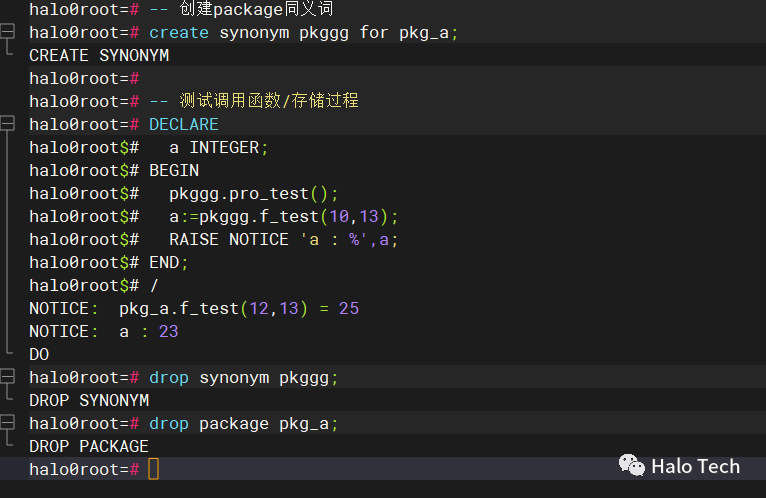Collapse the drop synonym pkggg fold marker
The height and width of the screenshot is (498, 766).
point(7,377)
